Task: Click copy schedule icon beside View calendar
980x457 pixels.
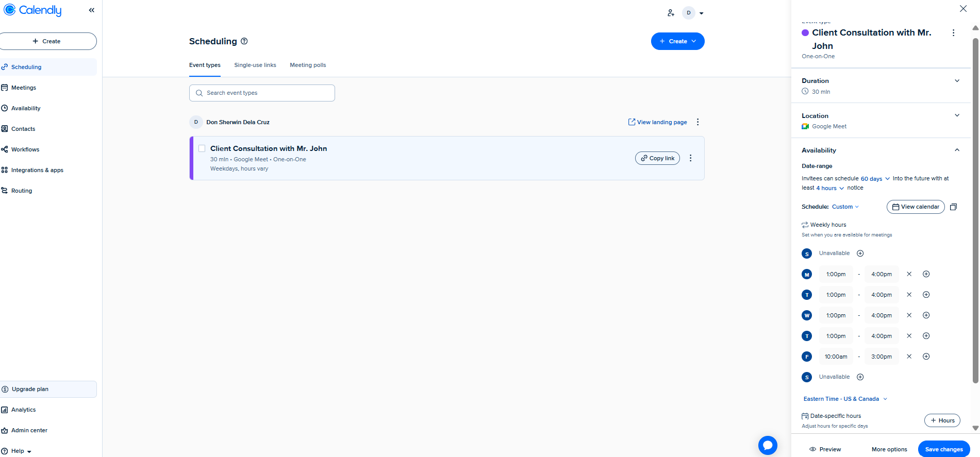Action: pos(953,207)
